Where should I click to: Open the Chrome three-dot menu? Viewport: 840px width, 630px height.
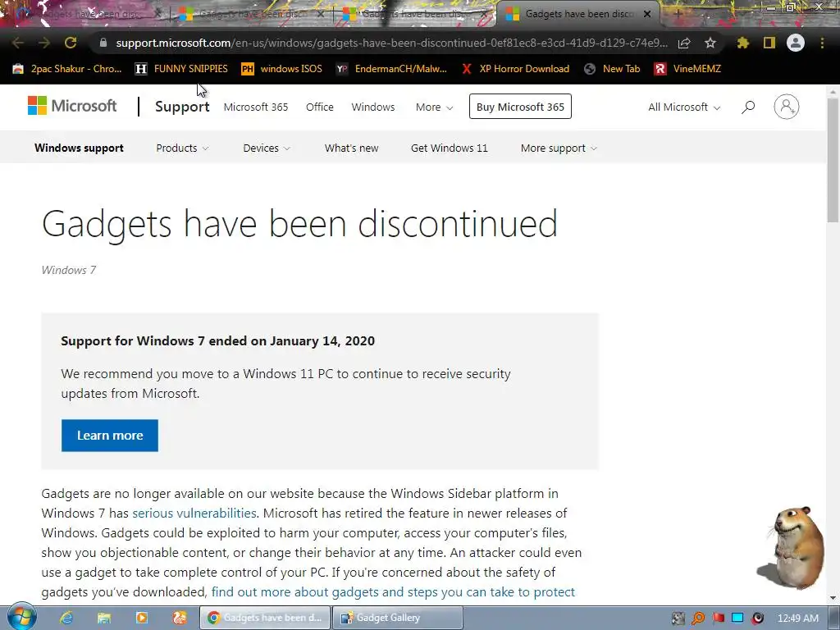point(822,43)
